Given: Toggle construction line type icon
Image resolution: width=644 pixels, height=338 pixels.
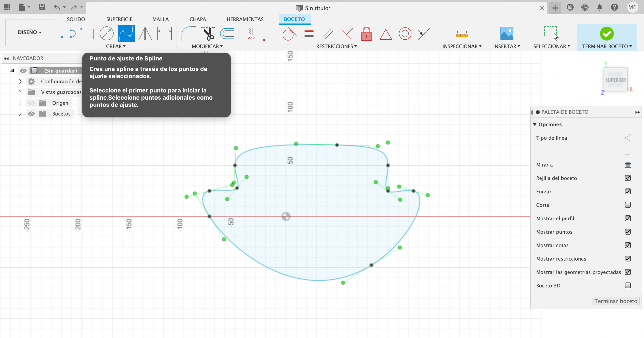Looking at the screenshot, I should coord(628,138).
